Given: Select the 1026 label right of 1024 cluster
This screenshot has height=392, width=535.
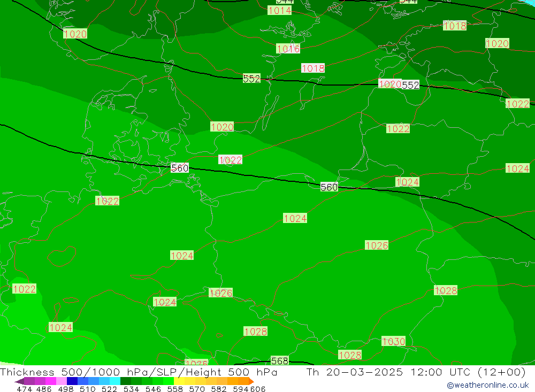Looking at the screenshot, I should [220, 293].
